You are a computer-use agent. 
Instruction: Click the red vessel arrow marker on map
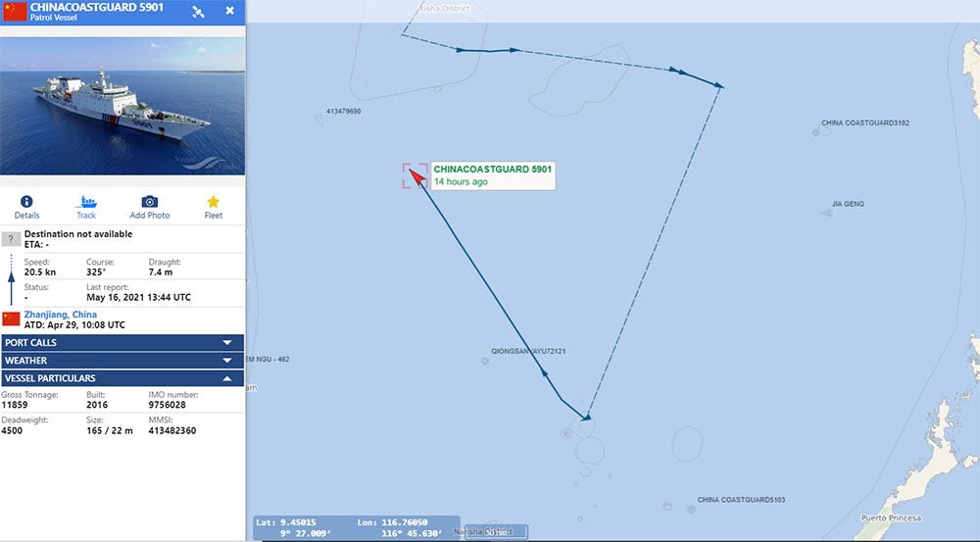tap(416, 176)
